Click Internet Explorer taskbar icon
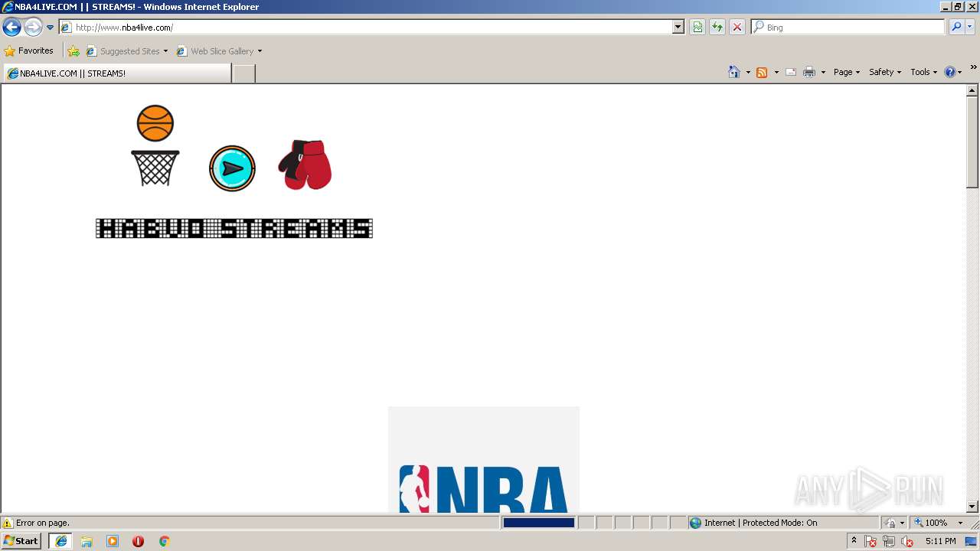The height and width of the screenshot is (551, 980). click(61, 541)
